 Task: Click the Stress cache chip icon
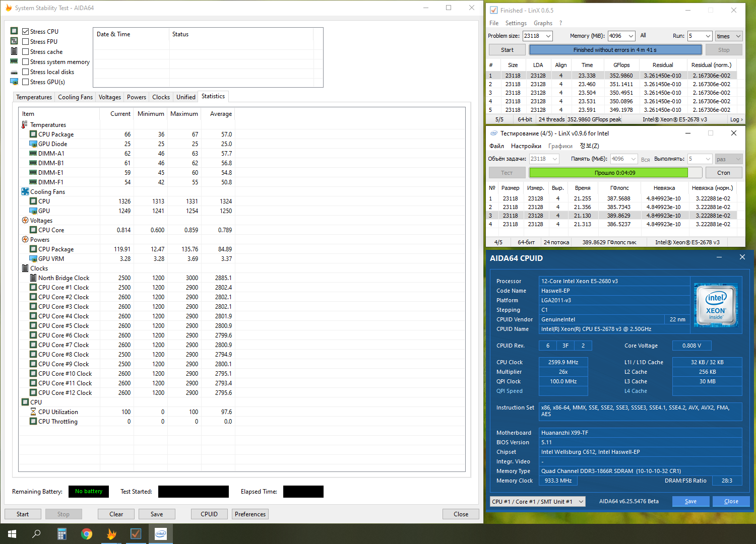pos(14,51)
